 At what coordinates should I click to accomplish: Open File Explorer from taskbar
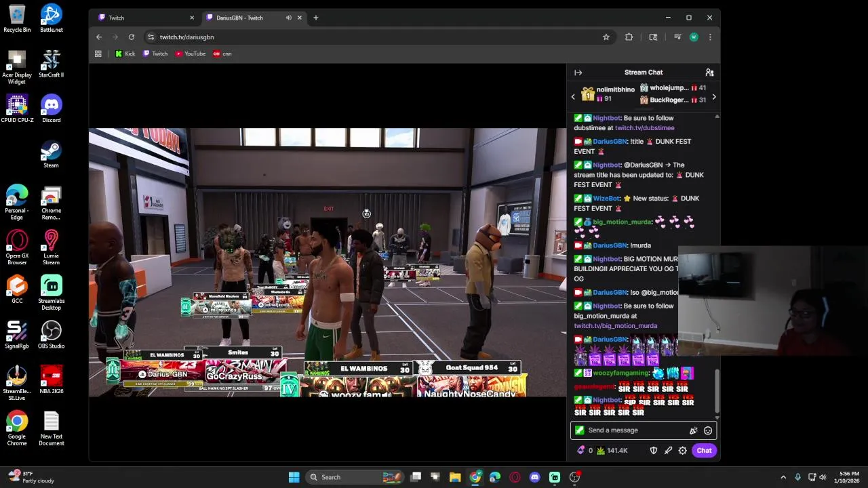click(456, 477)
